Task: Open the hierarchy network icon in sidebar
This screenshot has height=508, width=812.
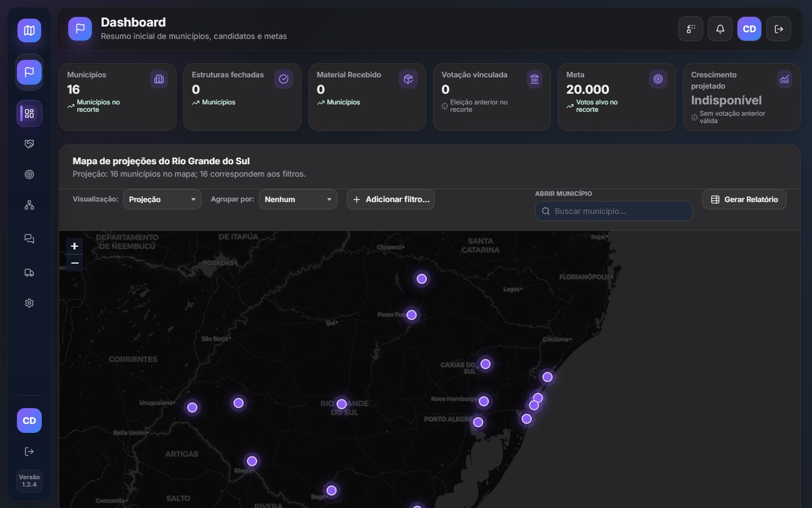Action: [x=29, y=205]
